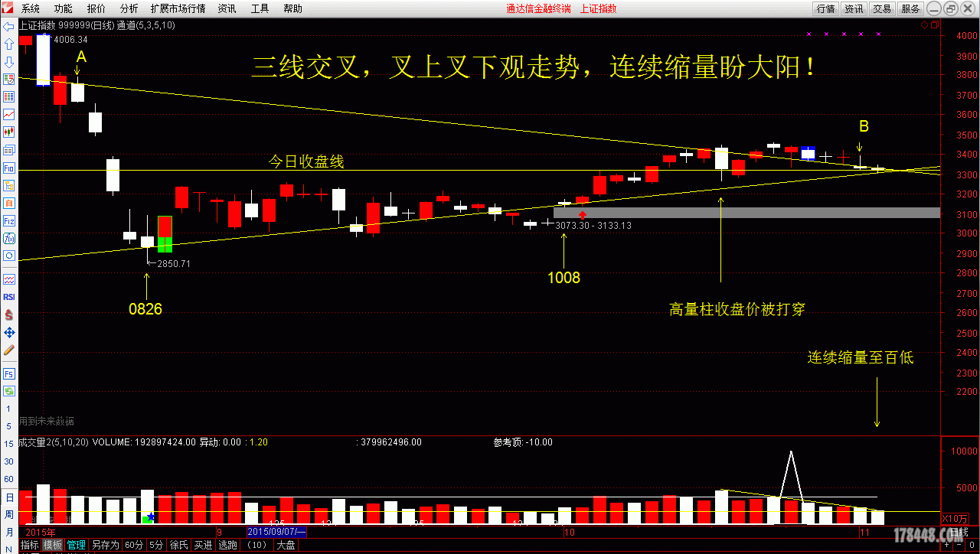Switch to the intraday line chart icon
980x554 pixels.
(9, 115)
